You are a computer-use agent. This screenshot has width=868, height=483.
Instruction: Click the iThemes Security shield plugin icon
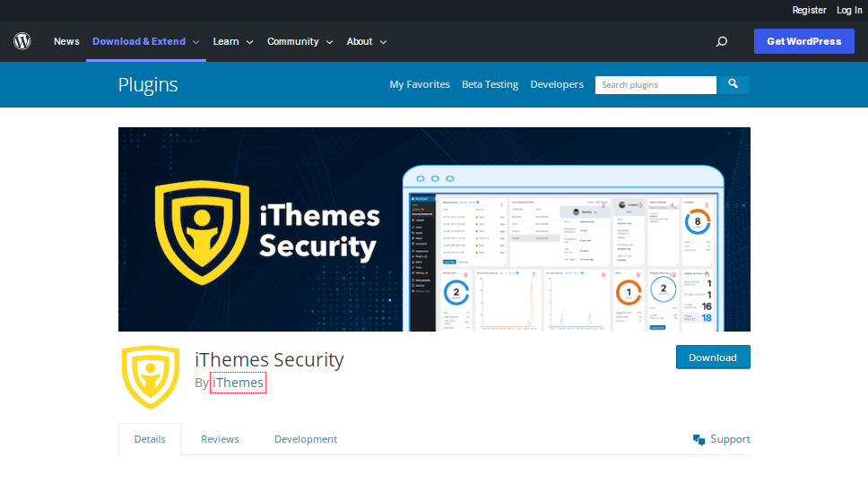pos(151,376)
